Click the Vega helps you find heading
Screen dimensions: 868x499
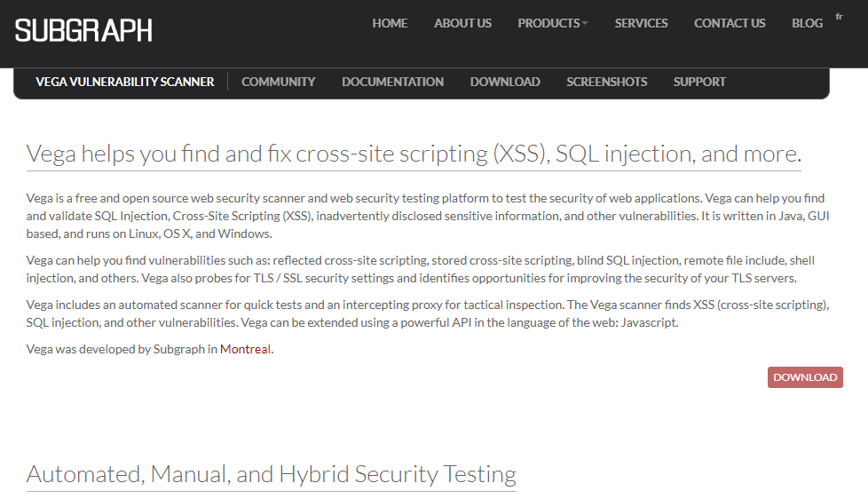414,154
